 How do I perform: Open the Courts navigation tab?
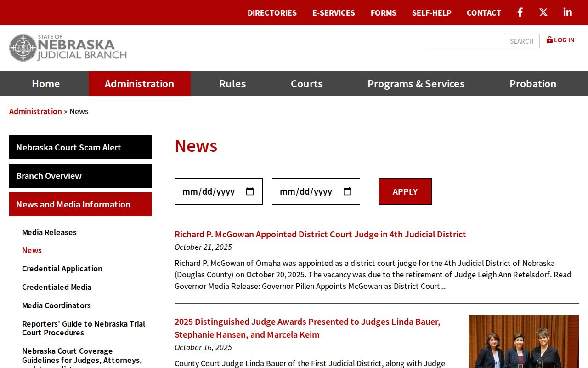tap(306, 84)
